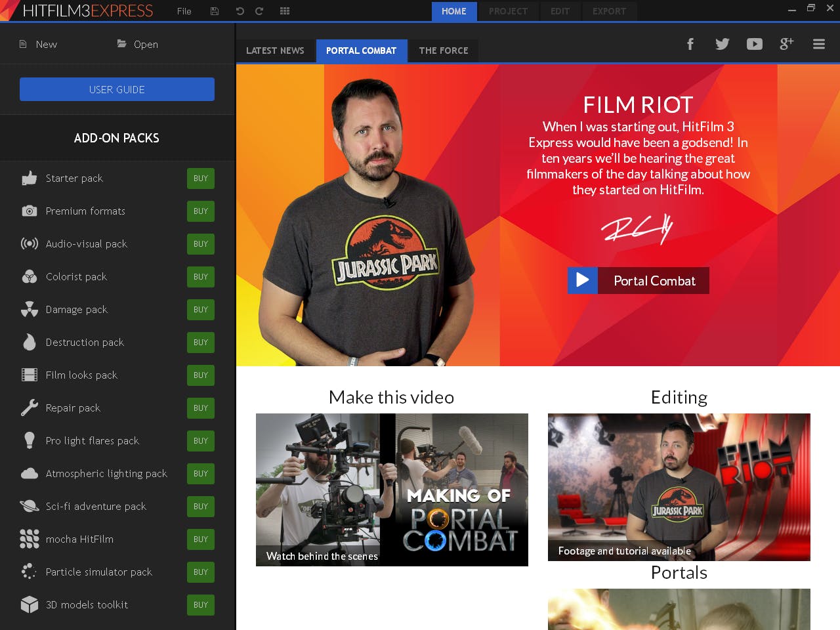This screenshot has height=630, width=840.
Task: Buy the Film looks pack
Action: (x=201, y=375)
